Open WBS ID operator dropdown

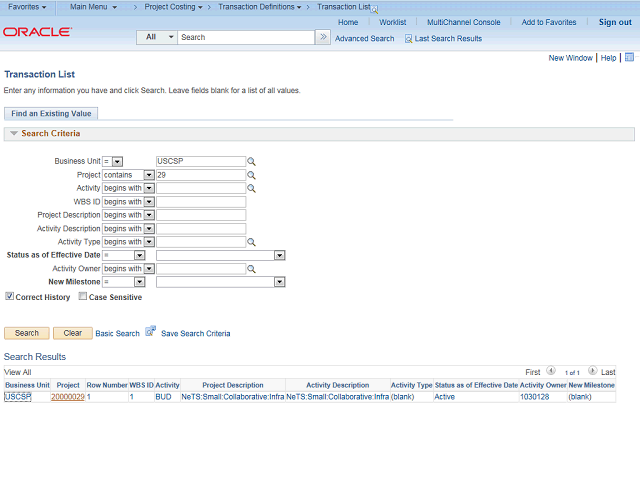tap(149, 202)
